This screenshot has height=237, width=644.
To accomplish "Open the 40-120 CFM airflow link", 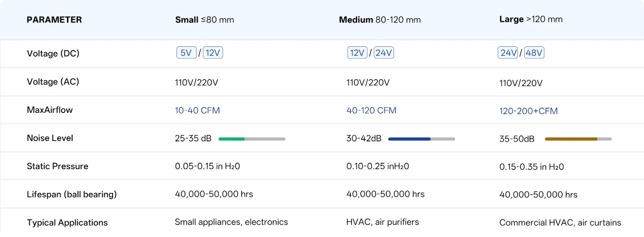I will pyautogui.click(x=371, y=110).
